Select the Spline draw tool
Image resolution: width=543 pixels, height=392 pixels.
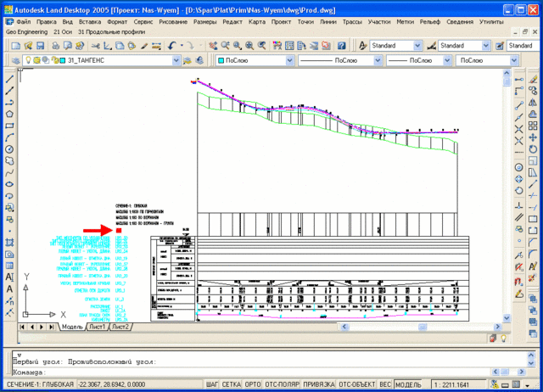pos(9,172)
